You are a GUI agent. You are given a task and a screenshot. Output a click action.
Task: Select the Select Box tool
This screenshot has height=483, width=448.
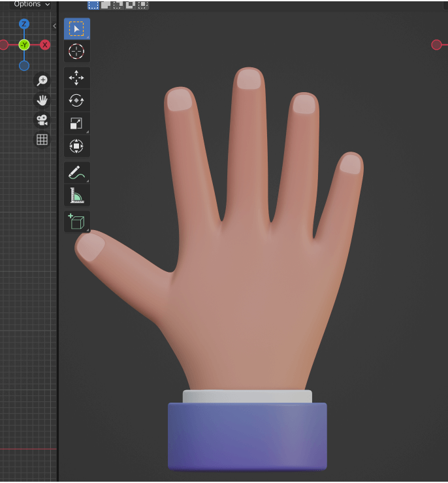[x=76, y=29]
